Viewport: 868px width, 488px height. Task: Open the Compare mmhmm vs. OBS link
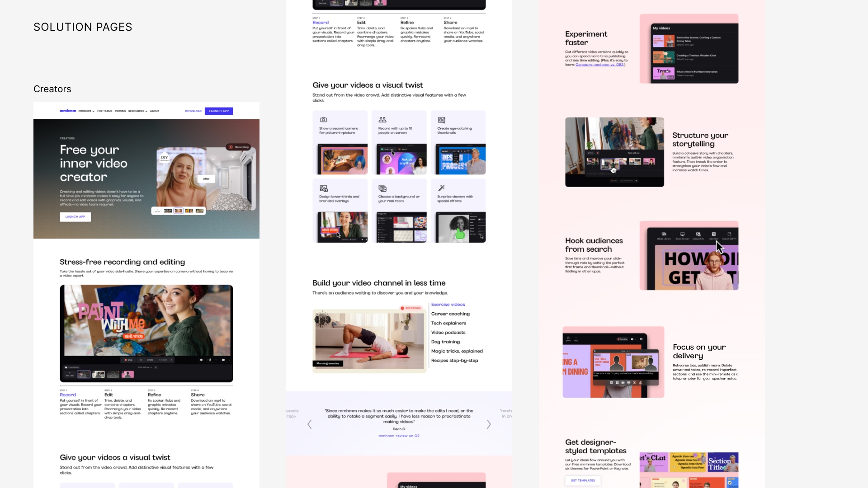click(x=599, y=65)
